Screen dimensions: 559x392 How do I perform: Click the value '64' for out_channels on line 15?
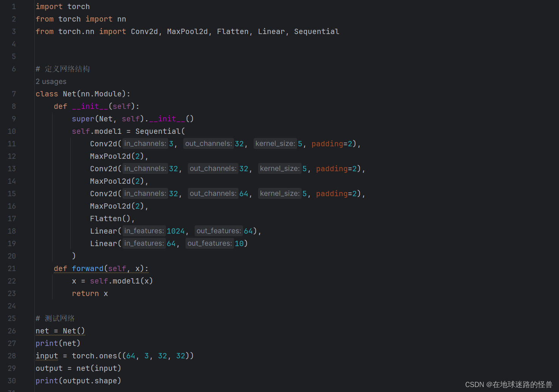[244, 194]
